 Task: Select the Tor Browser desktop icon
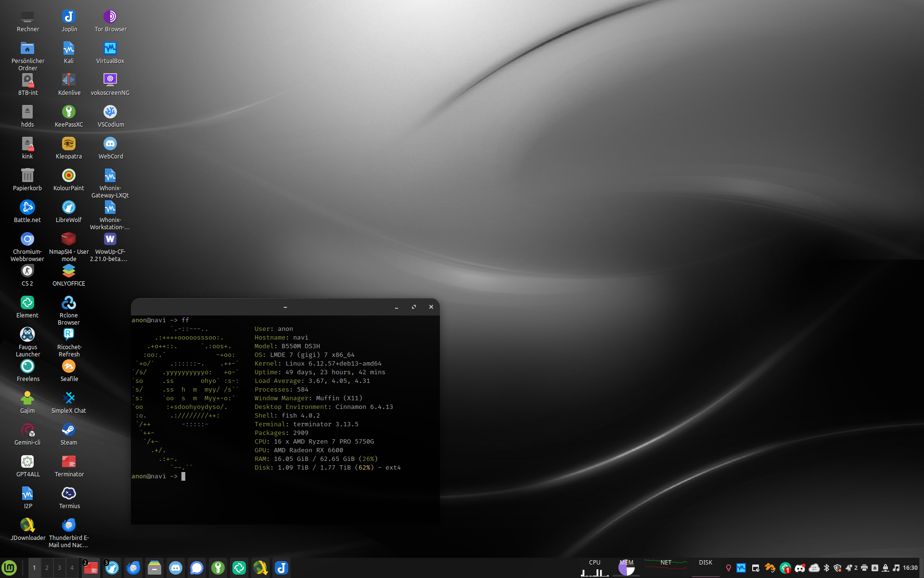point(110,17)
